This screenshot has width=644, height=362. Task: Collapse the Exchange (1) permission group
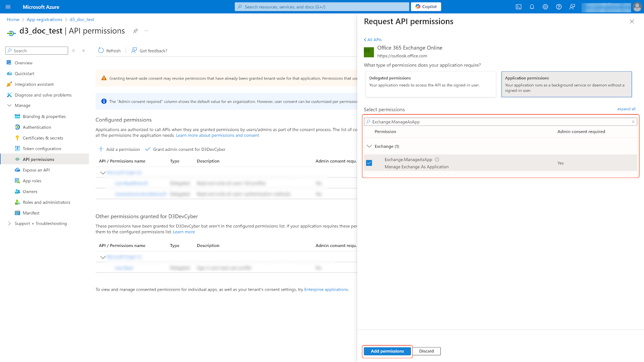[369, 146]
